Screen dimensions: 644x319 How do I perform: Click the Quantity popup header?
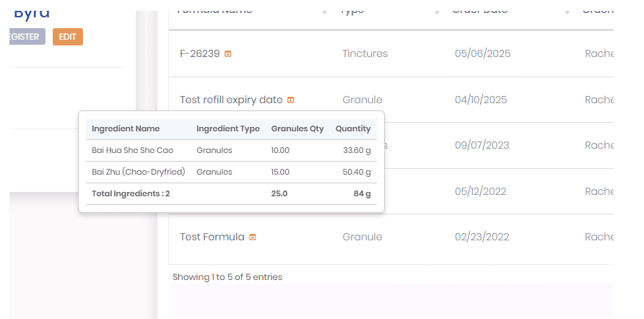353,128
